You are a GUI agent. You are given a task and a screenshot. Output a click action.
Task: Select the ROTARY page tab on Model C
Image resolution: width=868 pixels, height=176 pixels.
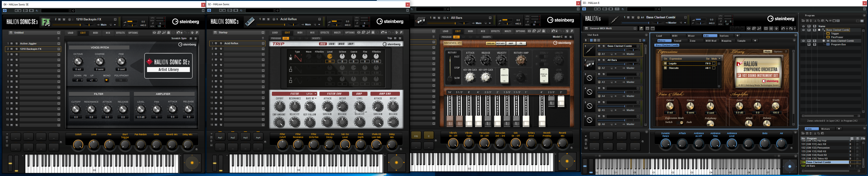tap(500, 43)
